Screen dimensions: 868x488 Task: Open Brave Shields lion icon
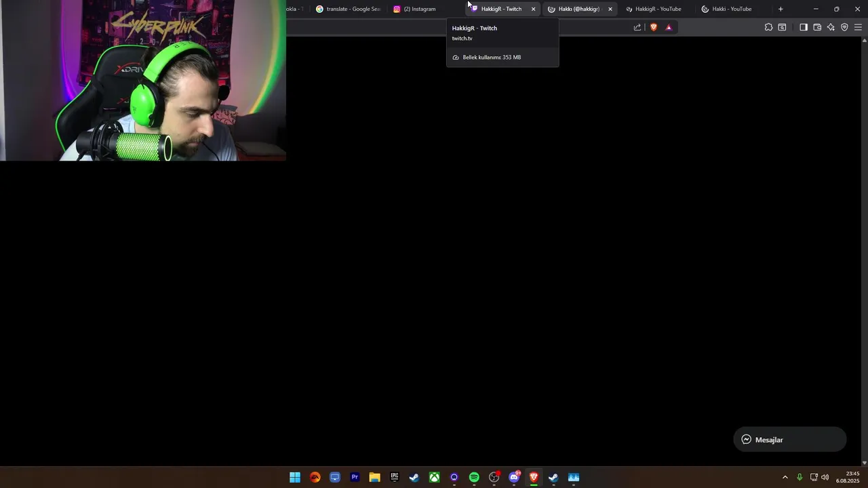click(x=654, y=27)
